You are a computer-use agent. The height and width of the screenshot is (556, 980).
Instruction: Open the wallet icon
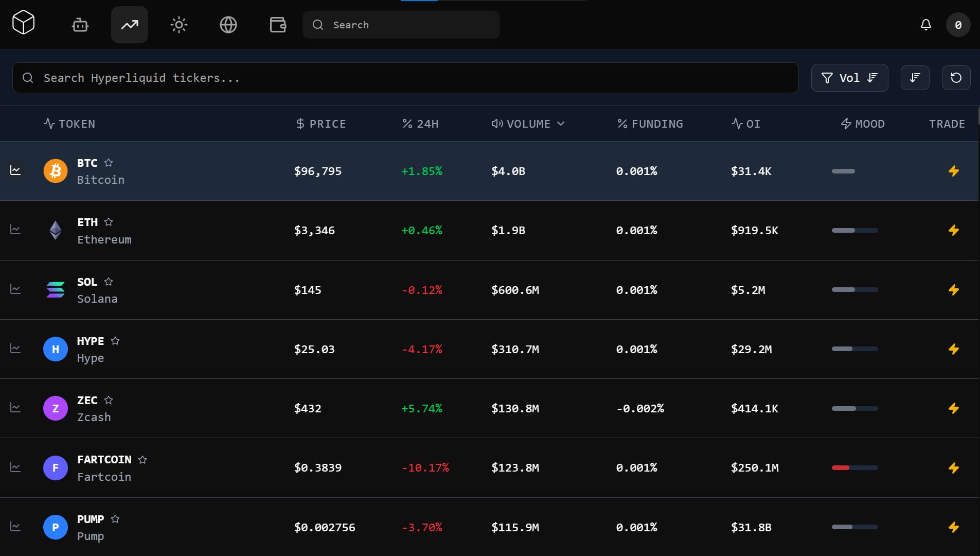(278, 25)
